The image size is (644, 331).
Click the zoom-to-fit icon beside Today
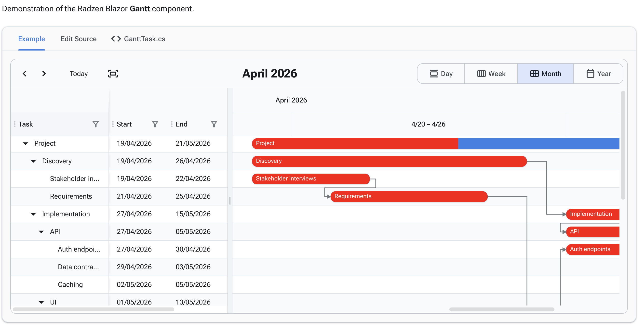(x=113, y=74)
